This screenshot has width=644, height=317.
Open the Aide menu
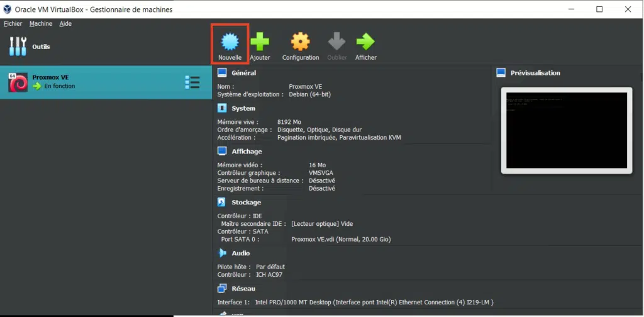65,23
